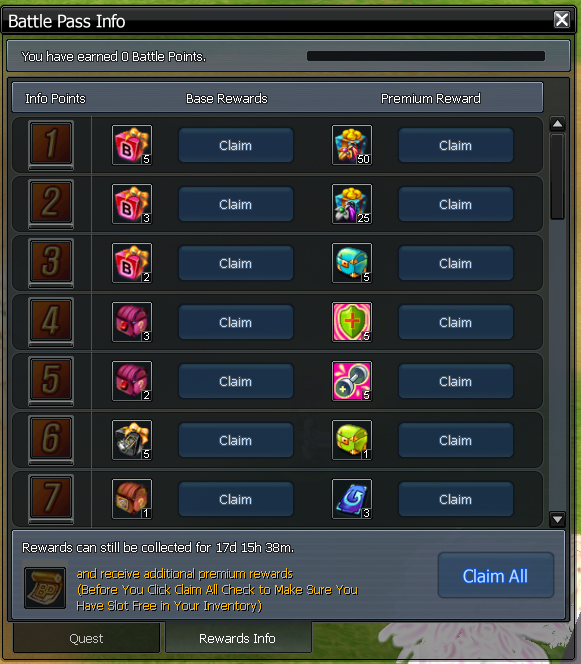Image resolution: width=581 pixels, height=664 pixels.
Task: Claim the level 5 premium reward
Action: coord(456,381)
